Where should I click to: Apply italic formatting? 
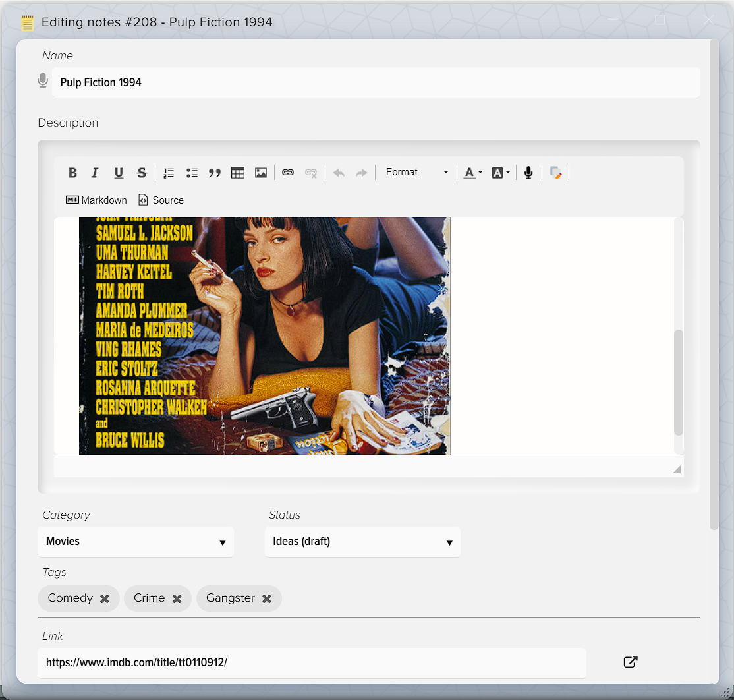click(95, 173)
